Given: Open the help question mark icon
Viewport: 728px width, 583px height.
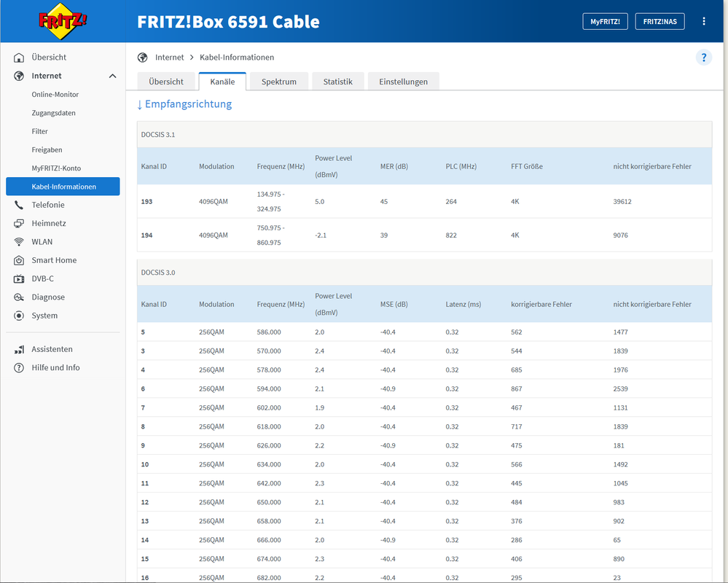Looking at the screenshot, I should tap(703, 57).
